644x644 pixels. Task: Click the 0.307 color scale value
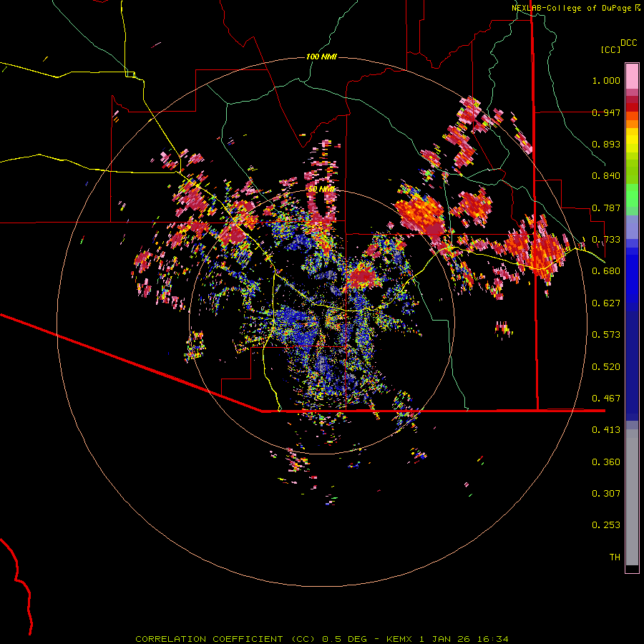coord(606,494)
